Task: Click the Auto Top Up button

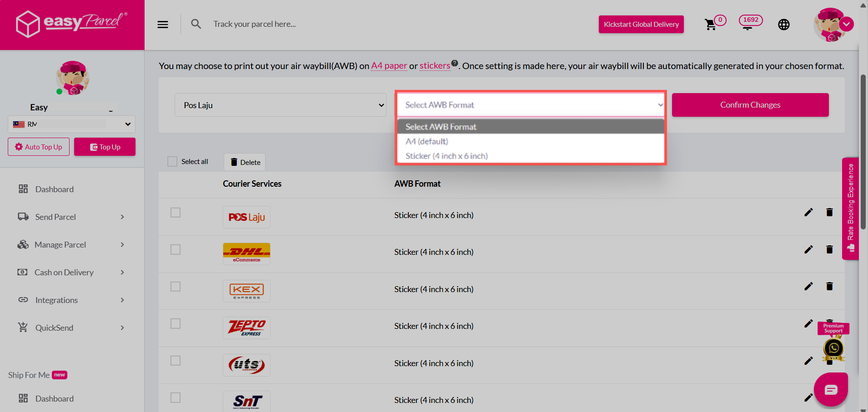Action: coord(39,147)
